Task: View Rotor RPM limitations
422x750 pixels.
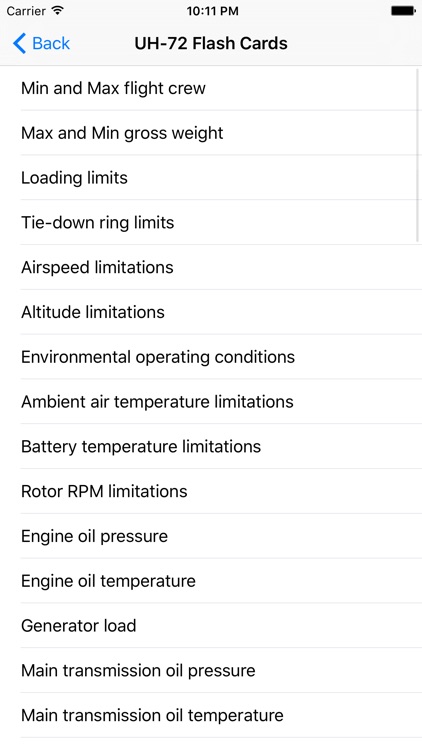Action: (x=211, y=491)
